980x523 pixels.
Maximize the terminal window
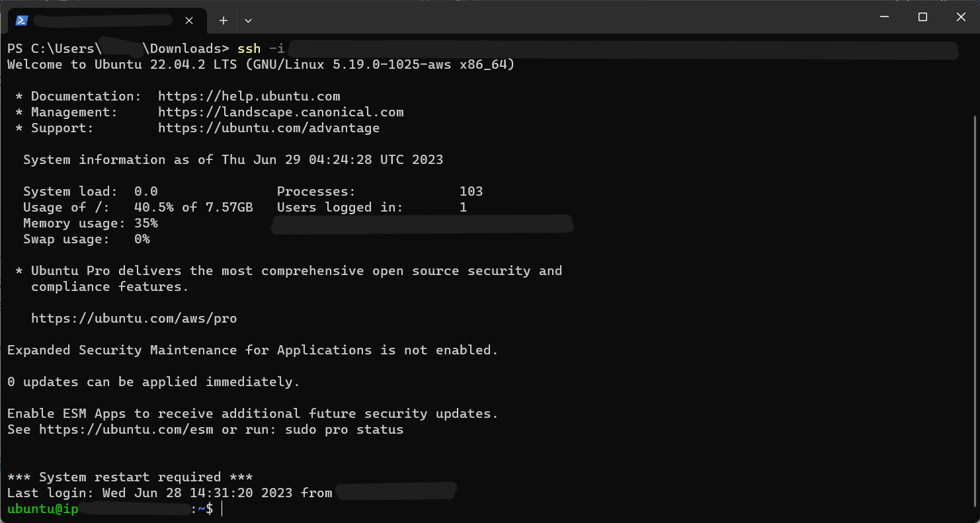[x=922, y=17]
